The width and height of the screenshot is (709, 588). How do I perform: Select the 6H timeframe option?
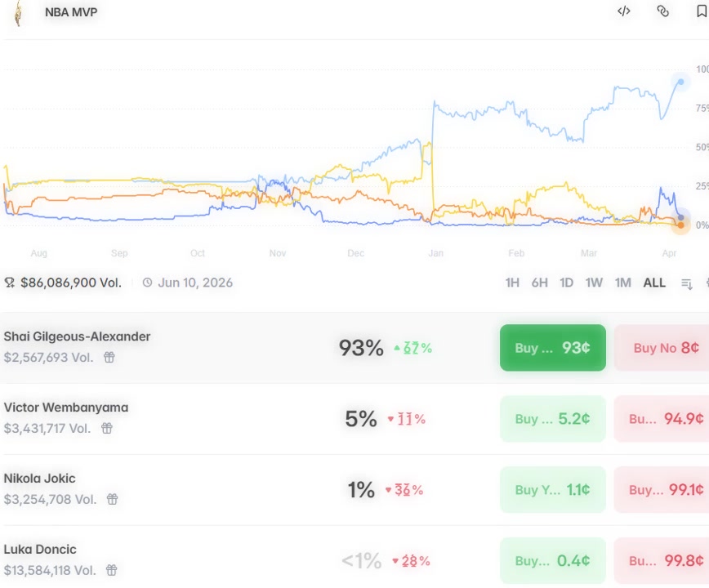point(539,282)
